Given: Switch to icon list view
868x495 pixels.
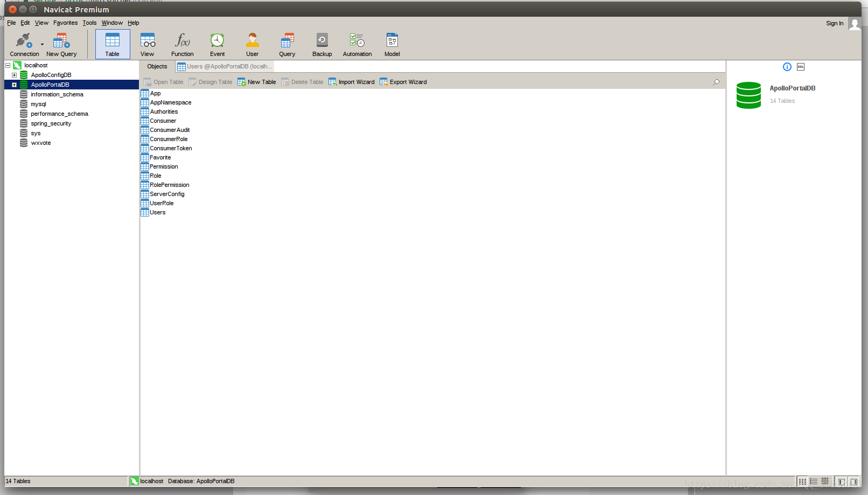Looking at the screenshot, I should pos(802,482).
